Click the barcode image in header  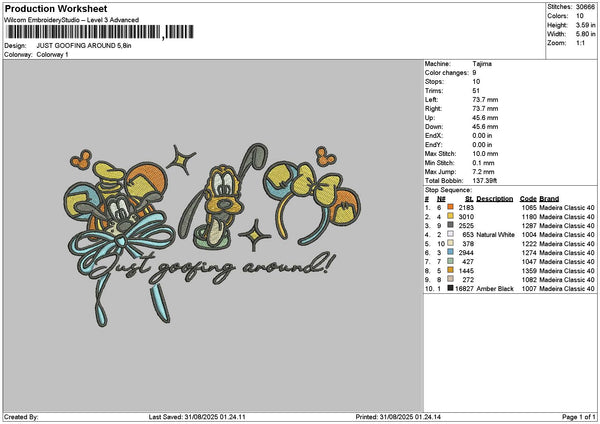pyautogui.click(x=100, y=32)
